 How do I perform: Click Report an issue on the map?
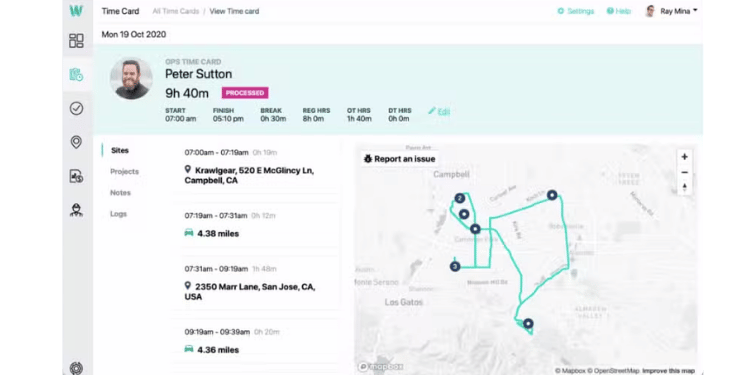coord(399,159)
